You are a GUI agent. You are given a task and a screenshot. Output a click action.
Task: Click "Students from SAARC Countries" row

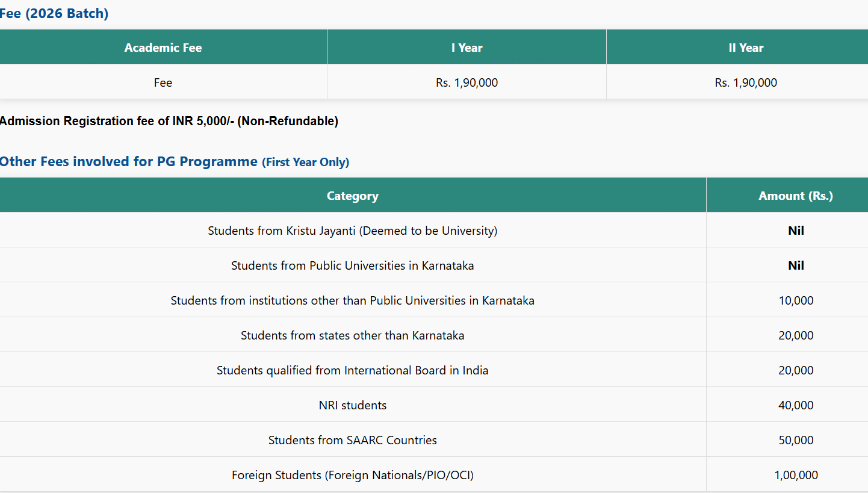(x=353, y=440)
